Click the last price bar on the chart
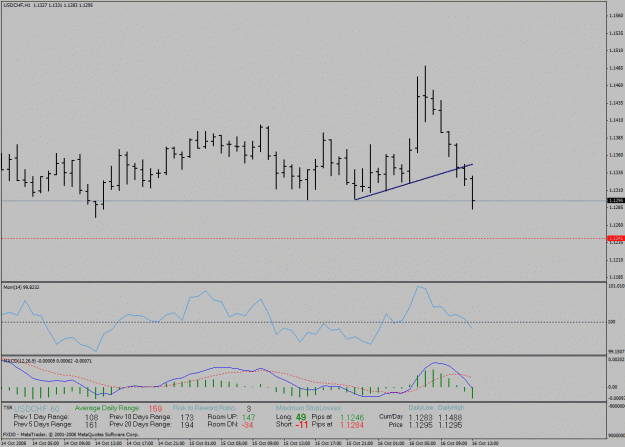Screen dimensions: 625x447 pos(473,192)
